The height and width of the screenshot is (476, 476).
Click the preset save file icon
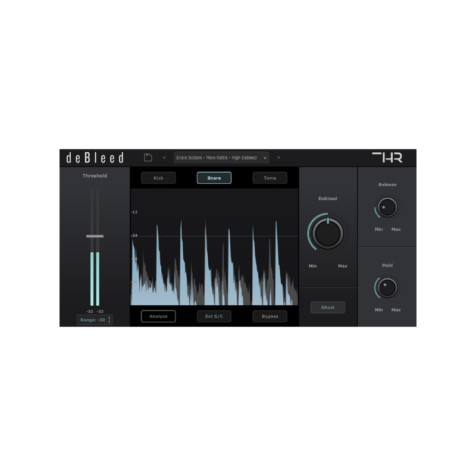[x=149, y=157]
